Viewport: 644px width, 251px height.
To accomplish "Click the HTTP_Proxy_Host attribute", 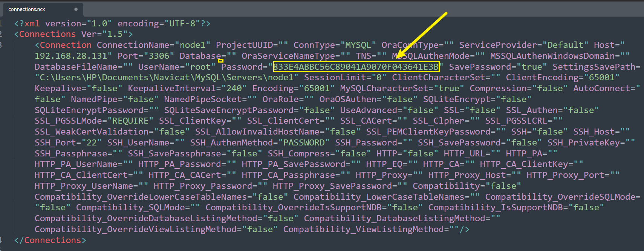I will (475, 175).
